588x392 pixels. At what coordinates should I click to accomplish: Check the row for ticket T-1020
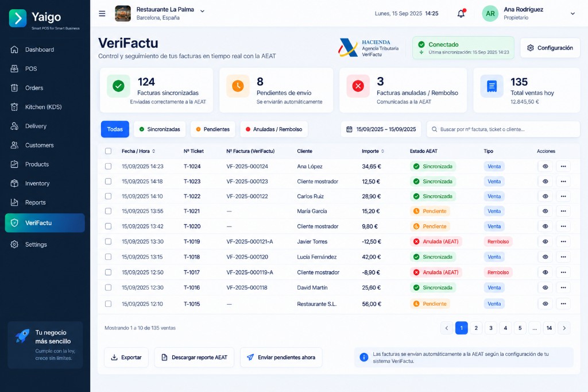click(x=109, y=226)
